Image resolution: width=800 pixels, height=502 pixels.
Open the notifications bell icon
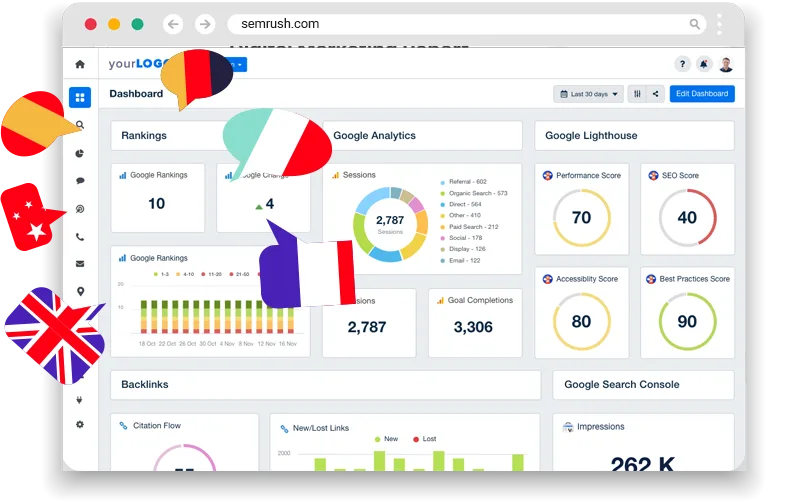(x=704, y=64)
